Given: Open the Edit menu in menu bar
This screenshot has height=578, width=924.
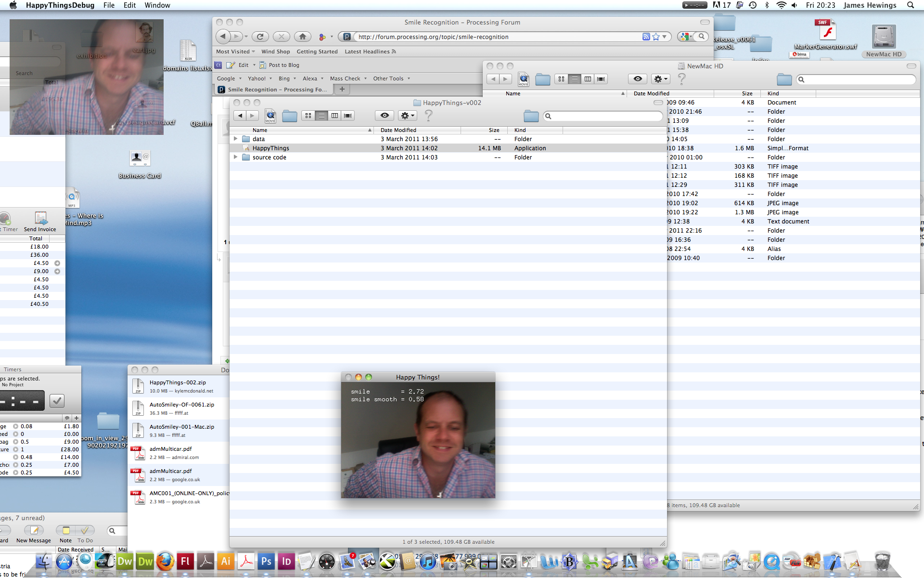Looking at the screenshot, I should (129, 5).
